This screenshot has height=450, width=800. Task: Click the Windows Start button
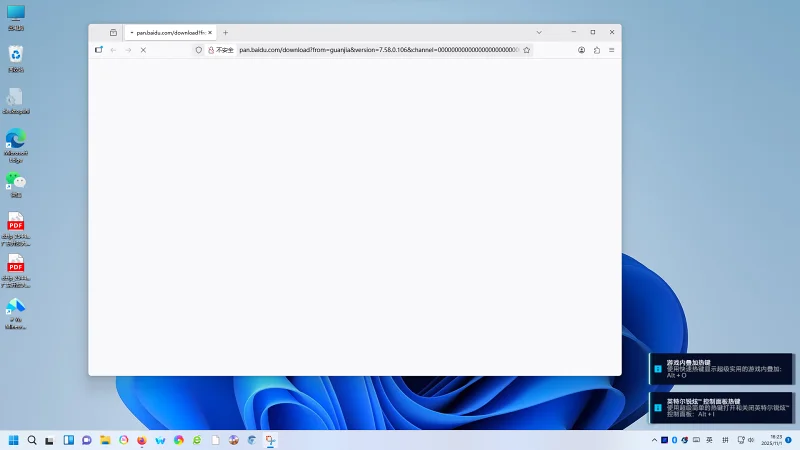pyautogui.click(x=14, y=440)
